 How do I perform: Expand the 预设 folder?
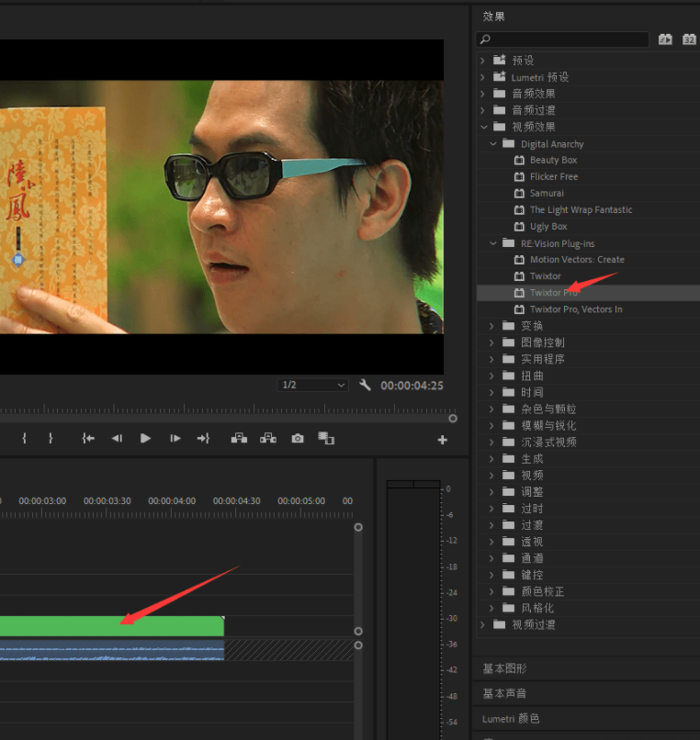click(x=482, y=61)
